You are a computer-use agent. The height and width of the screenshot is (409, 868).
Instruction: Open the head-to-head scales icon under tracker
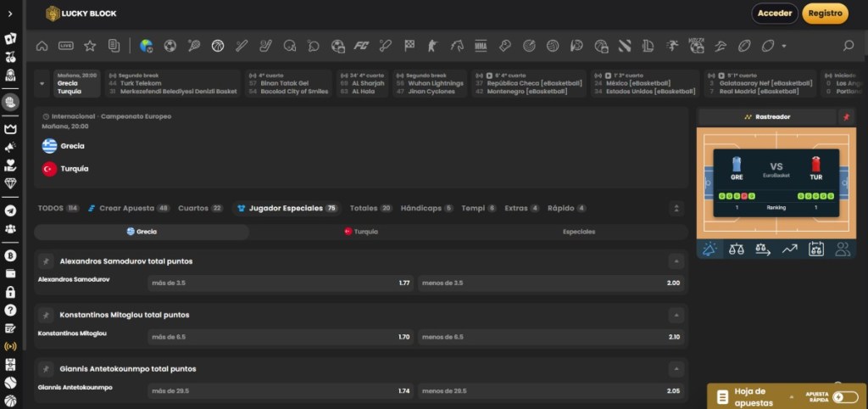click(737, 249)
